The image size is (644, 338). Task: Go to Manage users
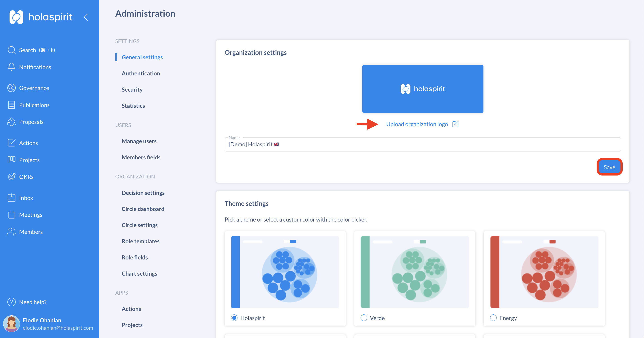(x=139, y=141)
